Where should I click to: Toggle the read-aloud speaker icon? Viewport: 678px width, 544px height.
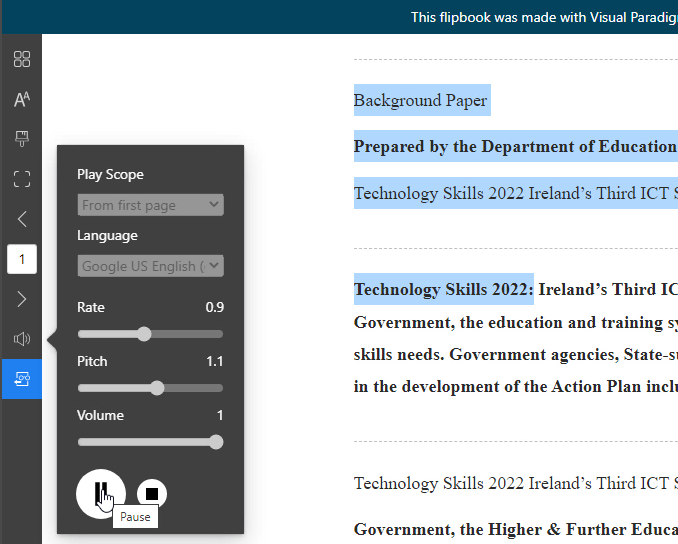[21, 339]
